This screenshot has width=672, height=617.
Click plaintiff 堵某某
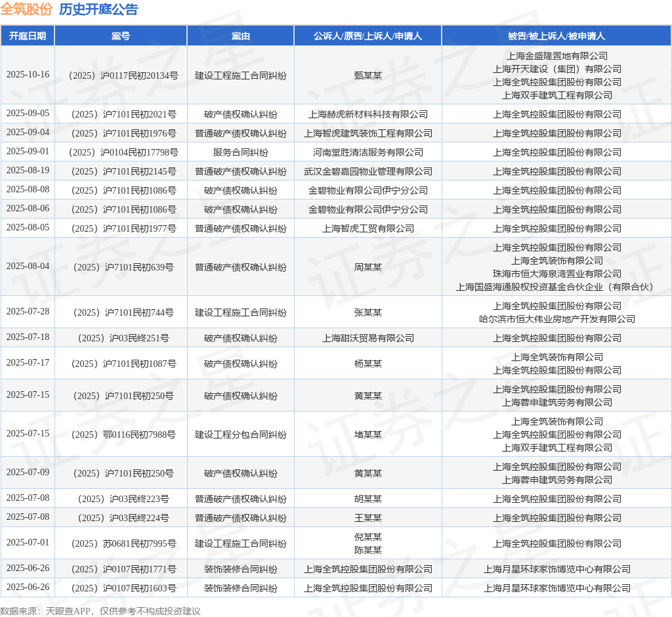(367, 435)
